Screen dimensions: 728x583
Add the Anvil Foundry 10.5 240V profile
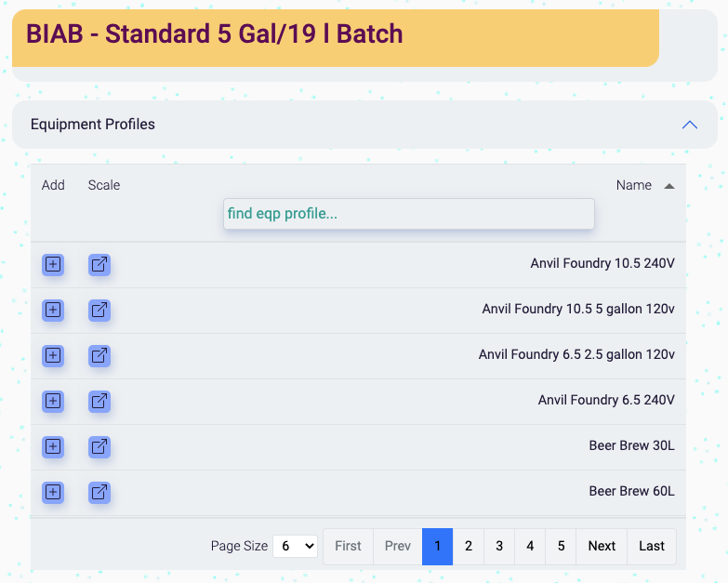(x=53, y=265)
